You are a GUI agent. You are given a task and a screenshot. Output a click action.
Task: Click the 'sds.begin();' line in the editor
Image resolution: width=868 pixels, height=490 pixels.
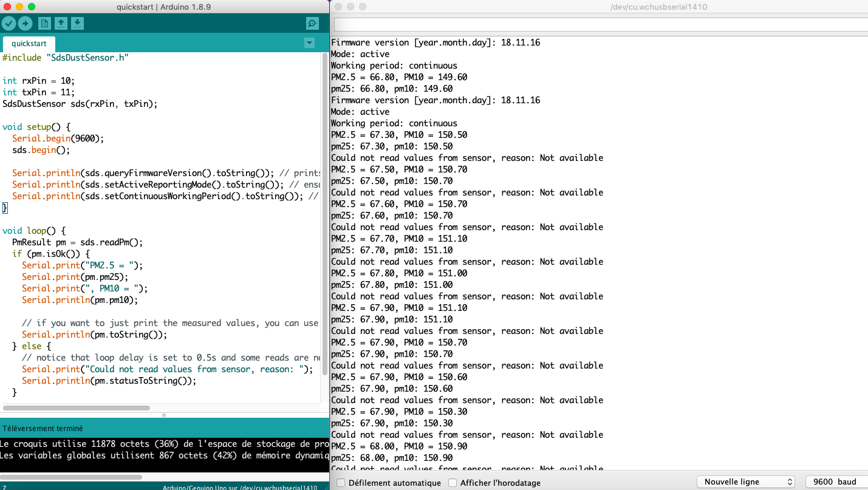41,150
